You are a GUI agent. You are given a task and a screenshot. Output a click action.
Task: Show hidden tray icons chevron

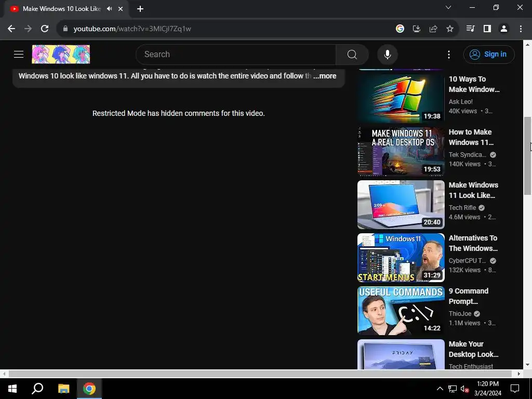click(440, 389)
